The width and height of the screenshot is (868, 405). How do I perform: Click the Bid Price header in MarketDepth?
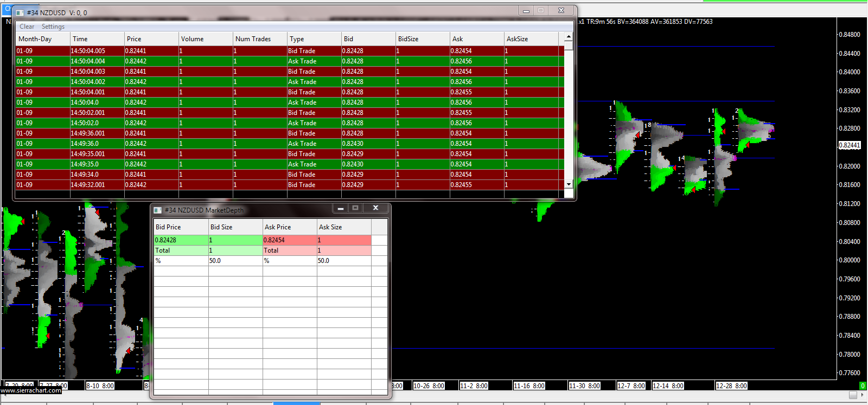[181, 227]
